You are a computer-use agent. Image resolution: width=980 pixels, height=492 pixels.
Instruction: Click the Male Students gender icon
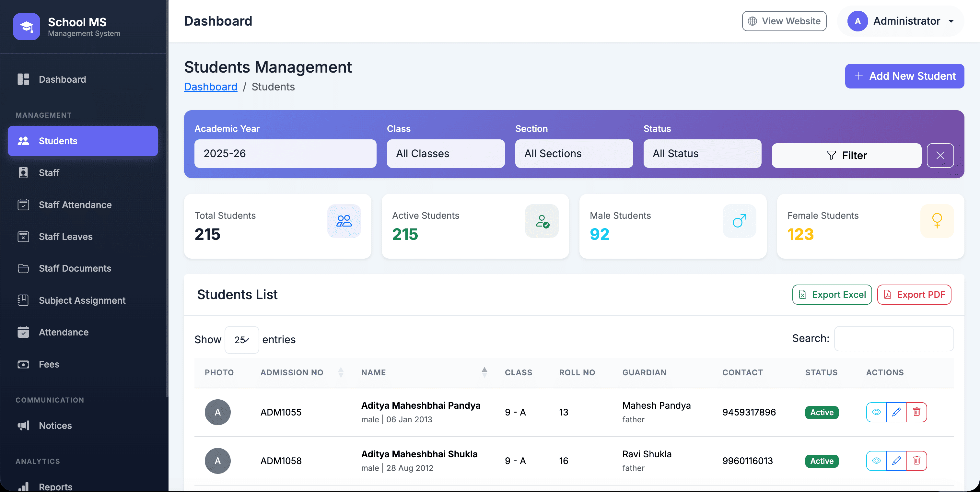[739, 221]
